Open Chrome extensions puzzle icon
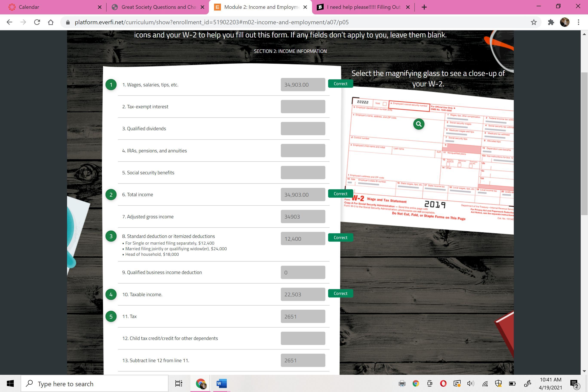 [x=551, y=22]
